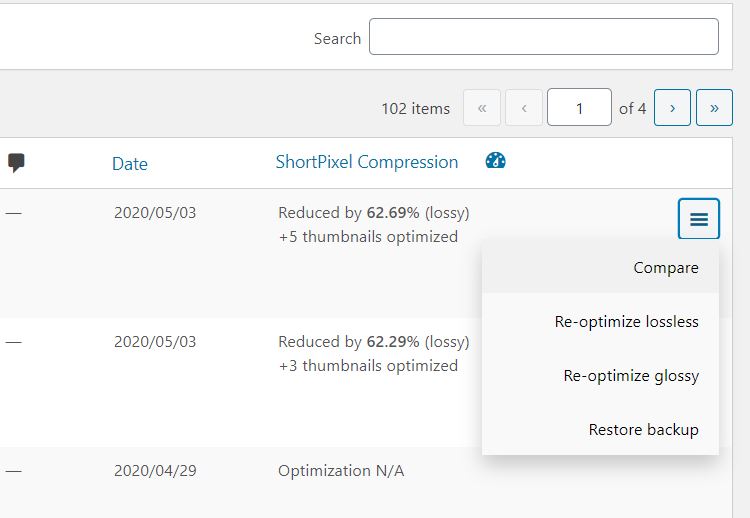Click the 2020/04/29 date cell
The height and width of the screenshot is (518, 750).
click(155, 471)
